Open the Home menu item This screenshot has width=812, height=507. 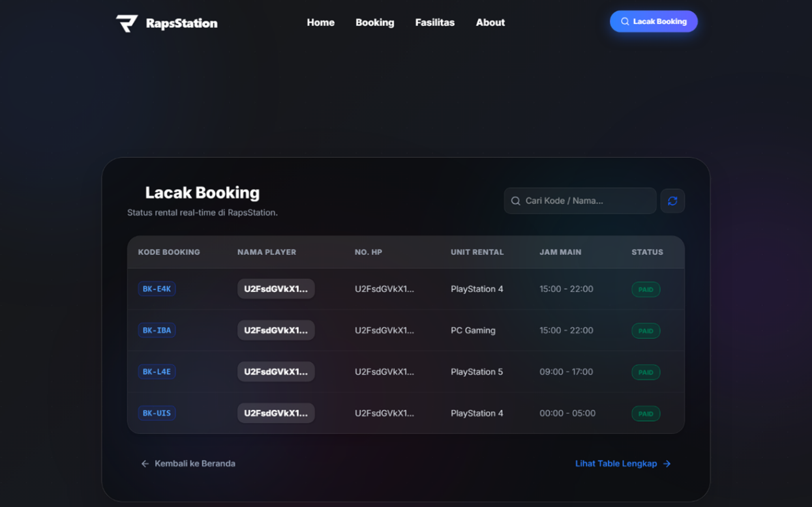321,22
